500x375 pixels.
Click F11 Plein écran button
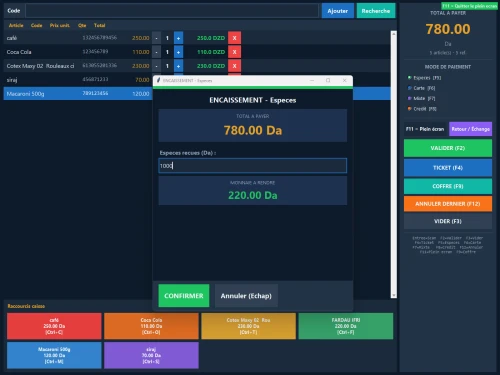(425, 129)
